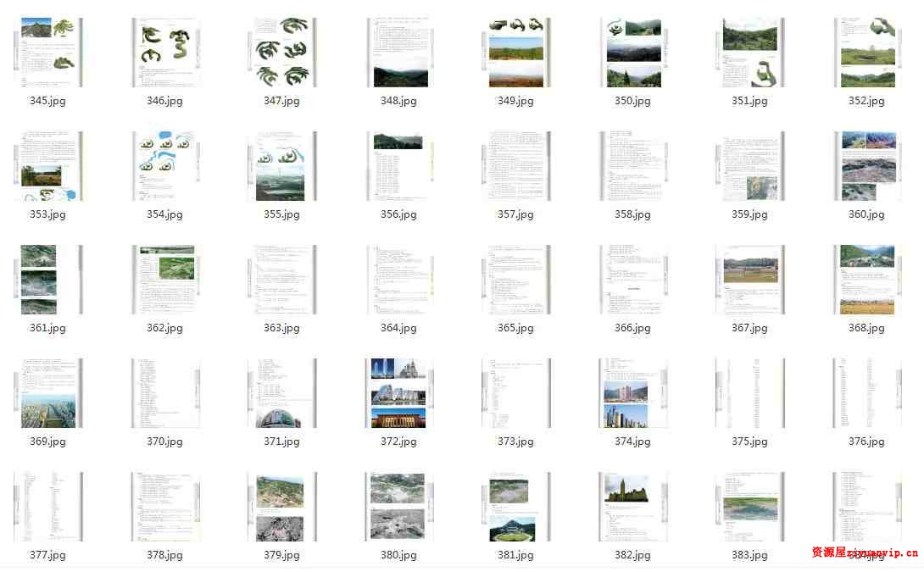Click the 358.jpg file name label
Screen dimensions: 924x572
coord(632,214)
